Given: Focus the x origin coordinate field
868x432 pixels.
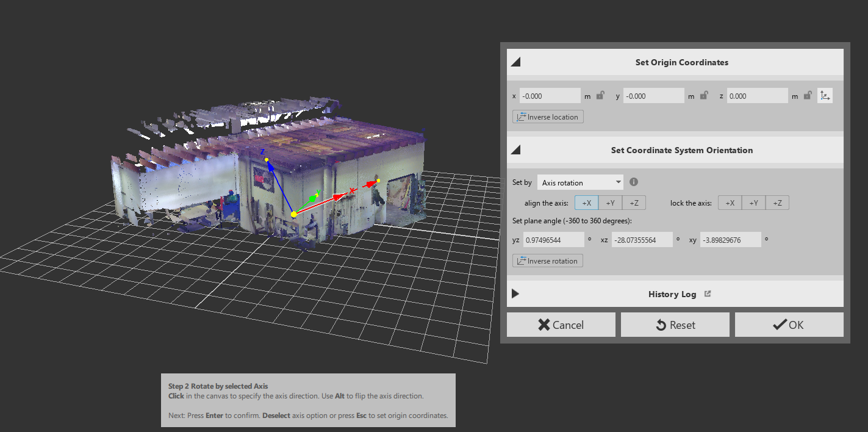Looking at the screenshot, I should click(x=550, y=96).
